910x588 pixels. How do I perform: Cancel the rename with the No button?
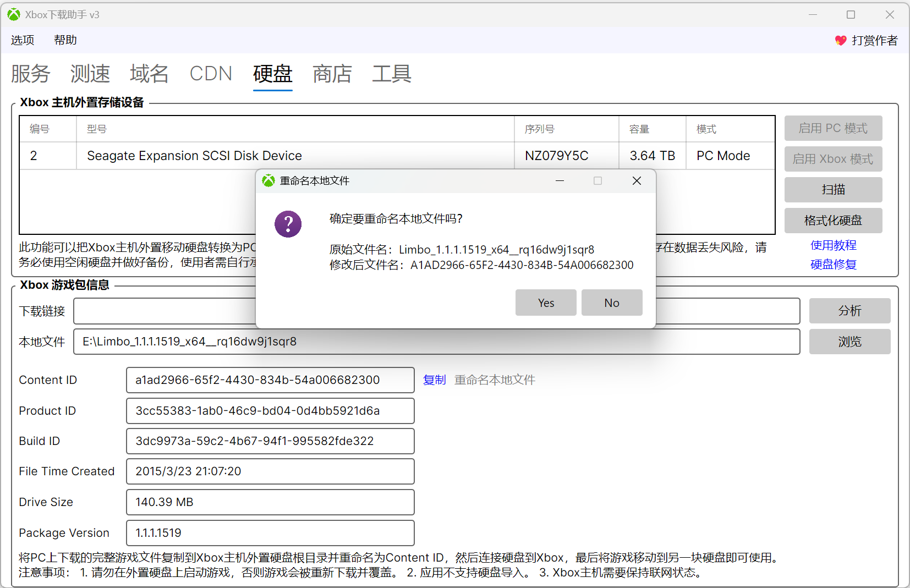pyautogui.click(x=612, y=303)
